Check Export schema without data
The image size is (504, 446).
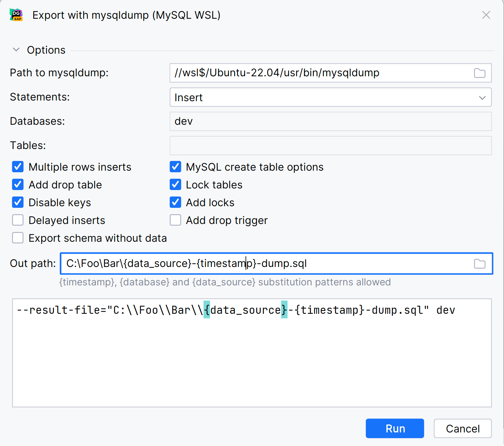click(x=18, y=238)
